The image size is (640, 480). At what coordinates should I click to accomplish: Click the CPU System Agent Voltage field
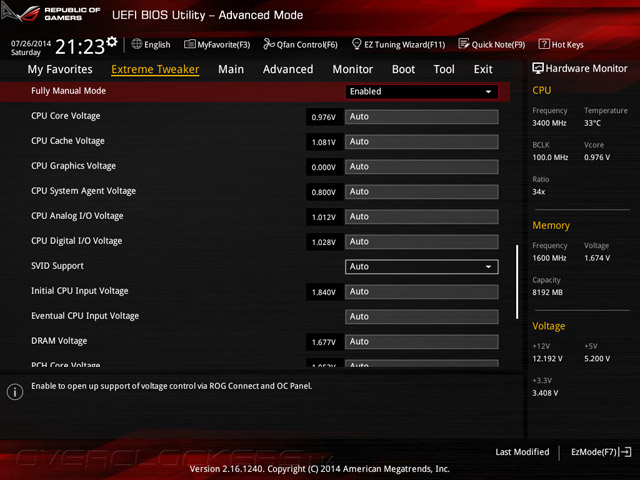pyautogui.click(x=422, y=191)
